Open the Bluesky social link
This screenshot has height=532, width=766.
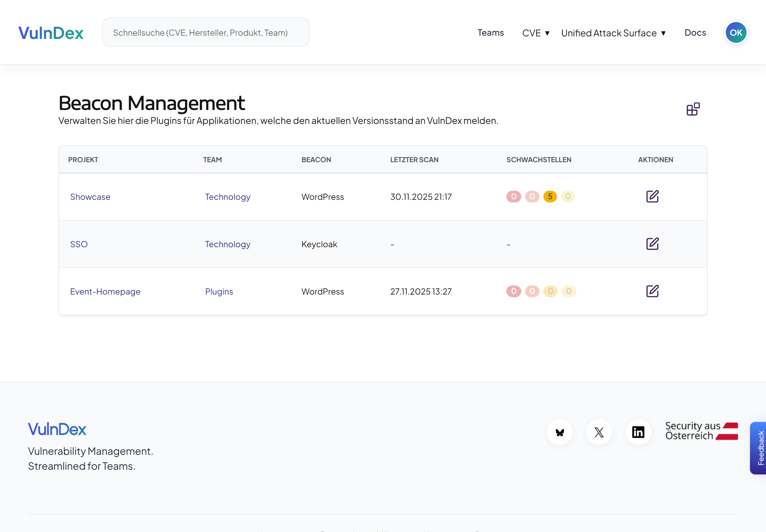(x=559, y=432)
